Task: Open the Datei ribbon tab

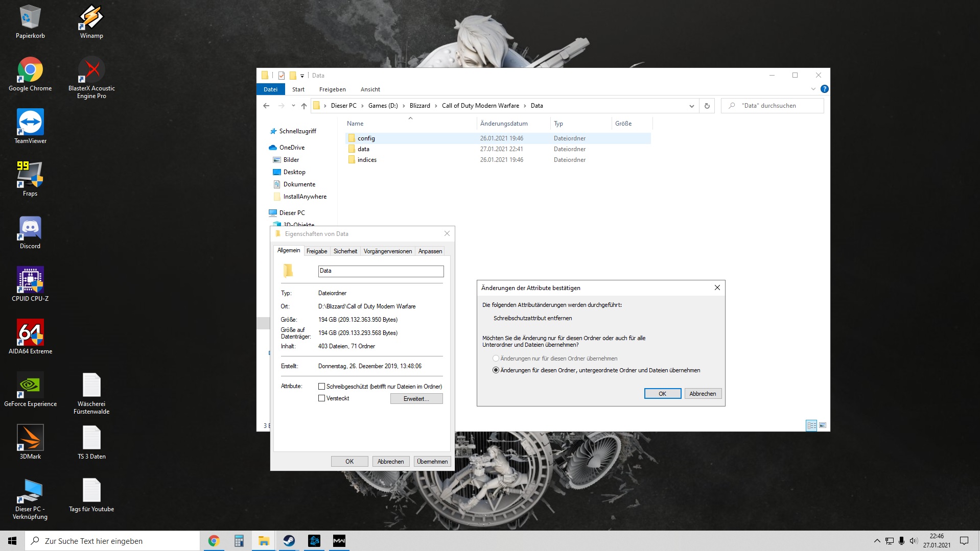Action: tap(271, 89)
